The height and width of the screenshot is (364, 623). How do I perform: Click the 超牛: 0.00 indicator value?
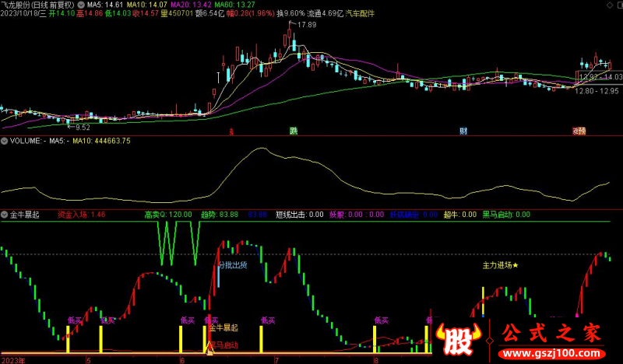pos(460,215)
